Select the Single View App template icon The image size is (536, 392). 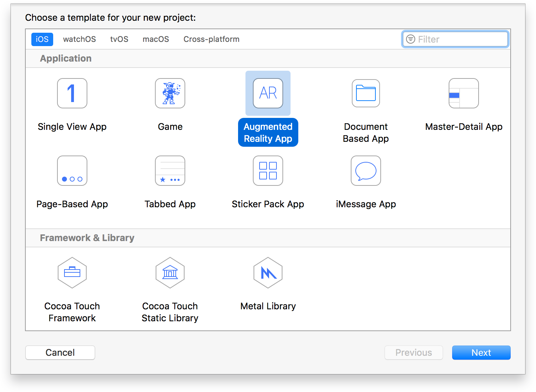(x=72, y=93)
